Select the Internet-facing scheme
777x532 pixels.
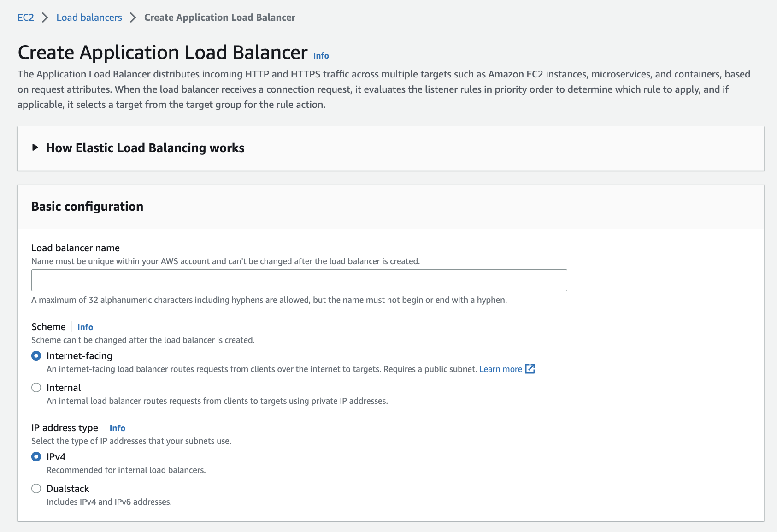[x=36, y=356]
